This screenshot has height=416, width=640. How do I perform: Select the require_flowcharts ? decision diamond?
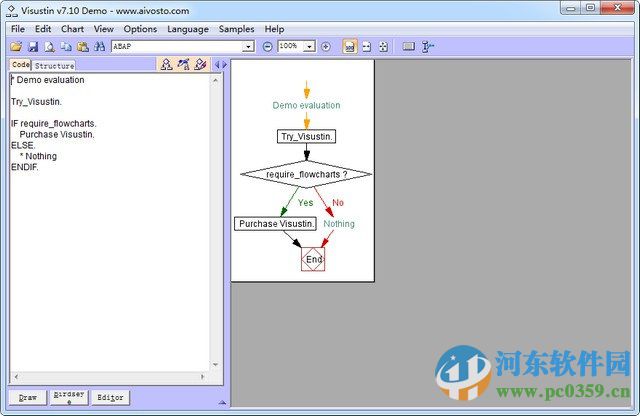point(306,174)
